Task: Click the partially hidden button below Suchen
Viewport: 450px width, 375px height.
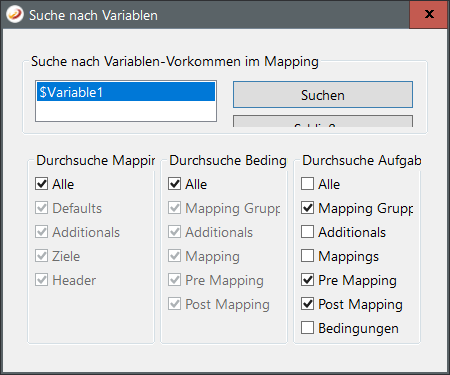Action: click(323, 121)
